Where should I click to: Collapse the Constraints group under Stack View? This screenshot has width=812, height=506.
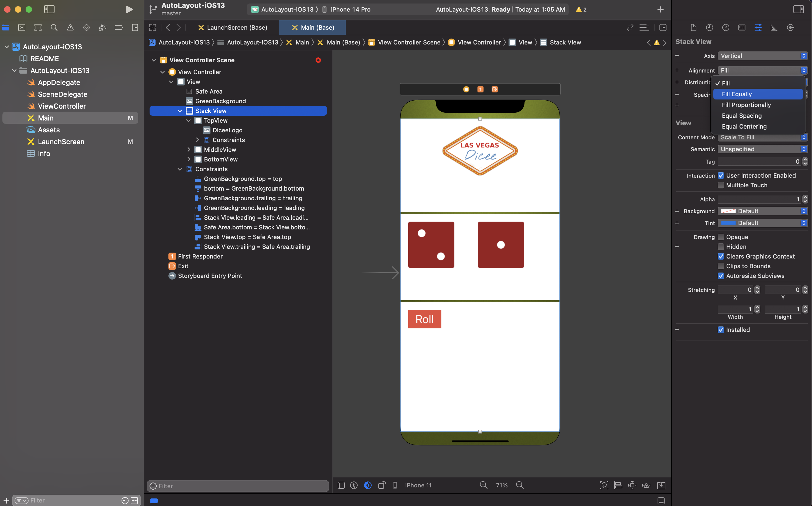coord(180,169)
